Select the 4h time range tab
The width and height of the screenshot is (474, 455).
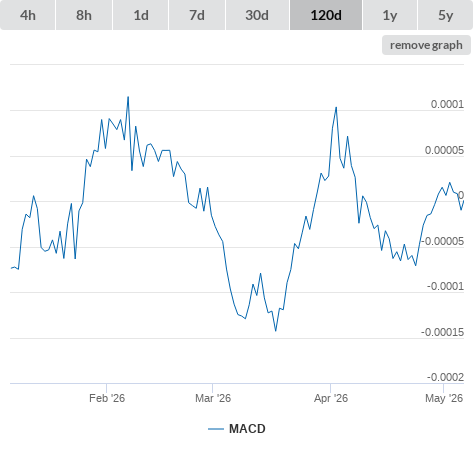pyautogui.click(x=28, y=15)
